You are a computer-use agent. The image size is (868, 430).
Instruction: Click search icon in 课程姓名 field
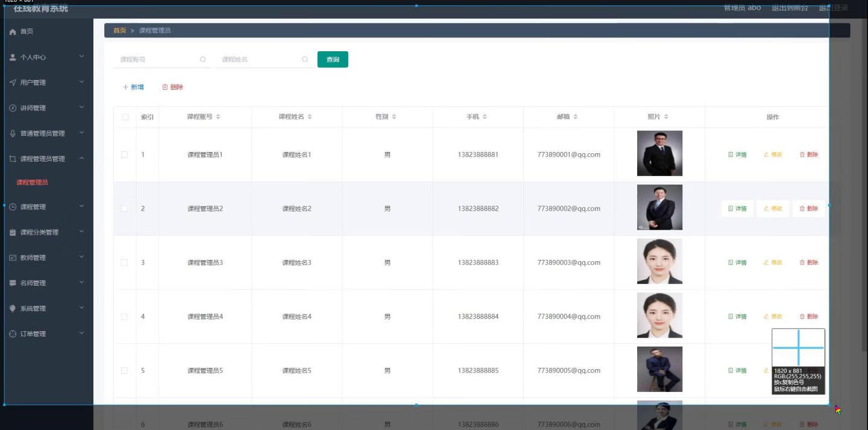305,59
